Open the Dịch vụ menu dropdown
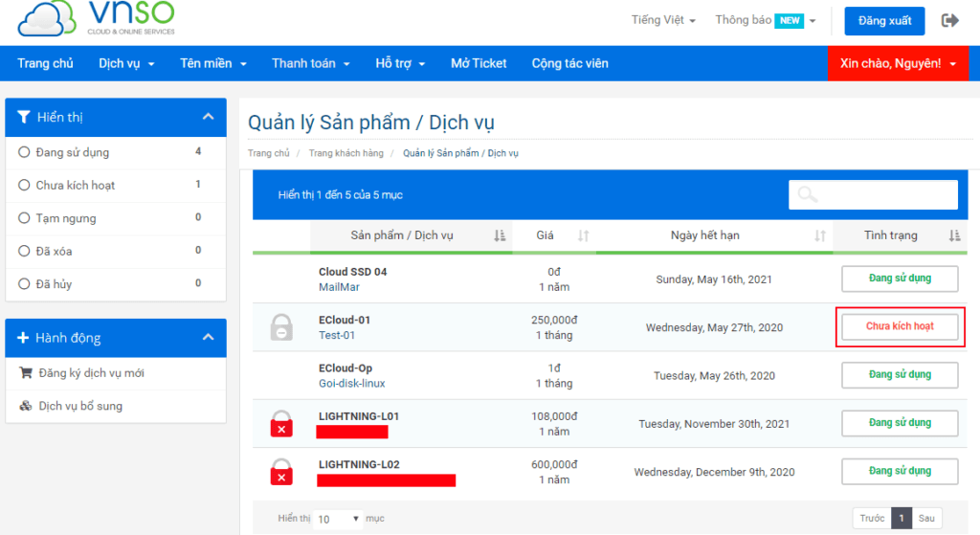 coord(126,63)
